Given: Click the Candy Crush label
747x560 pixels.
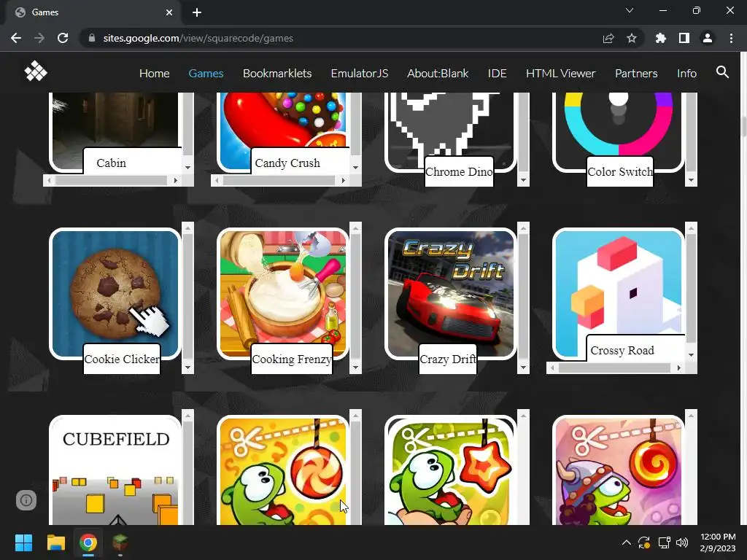Looking at the screenshot, I should tap(287, 163).
